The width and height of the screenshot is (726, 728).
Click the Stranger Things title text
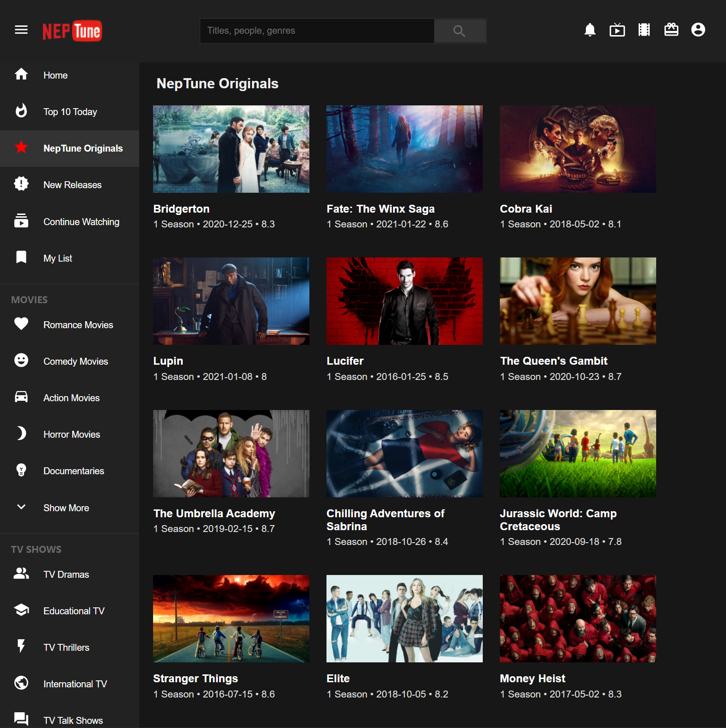coord(196,679)
